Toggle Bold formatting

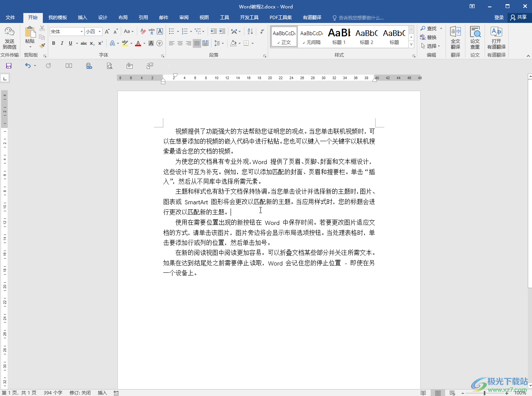click(54, 43)
